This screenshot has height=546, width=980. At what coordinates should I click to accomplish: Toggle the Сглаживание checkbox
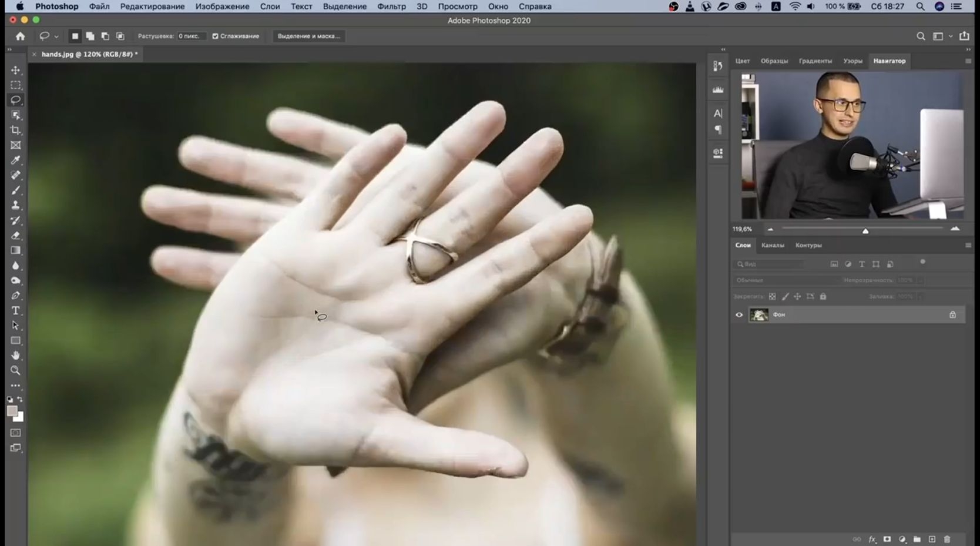[x=215, y=36]
